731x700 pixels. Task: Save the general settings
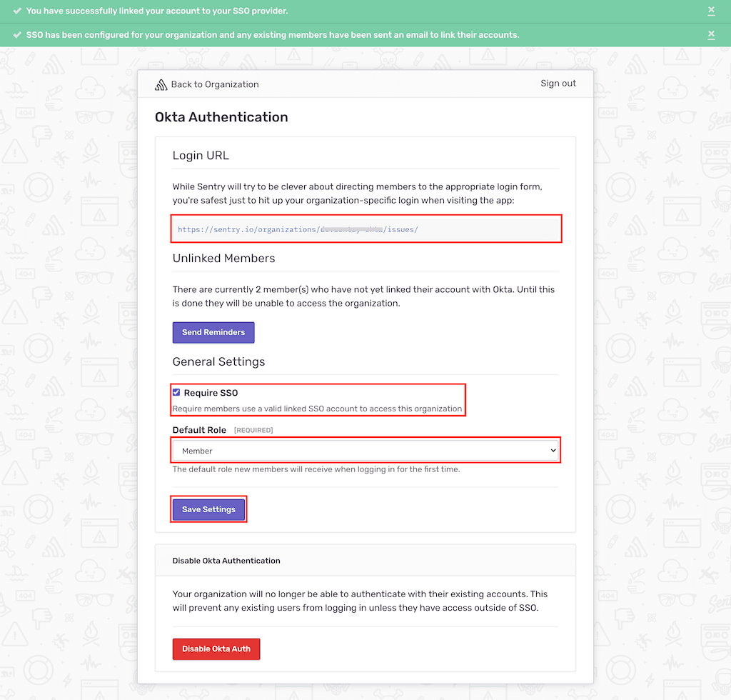coord(208,509)
